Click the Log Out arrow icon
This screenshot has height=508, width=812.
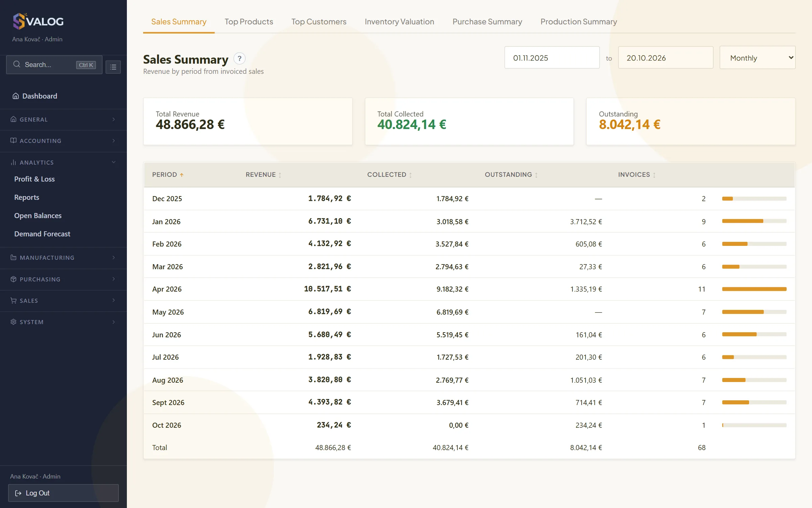18,493
